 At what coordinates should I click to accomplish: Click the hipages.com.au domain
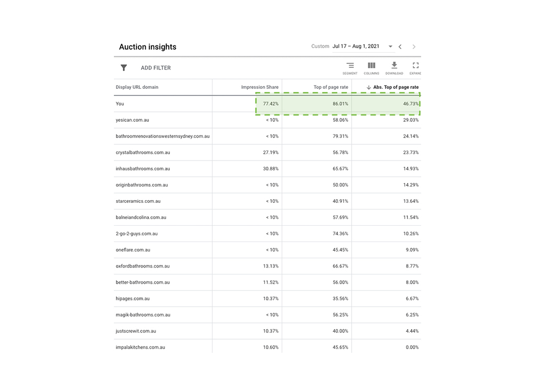[x=131, y=298]
